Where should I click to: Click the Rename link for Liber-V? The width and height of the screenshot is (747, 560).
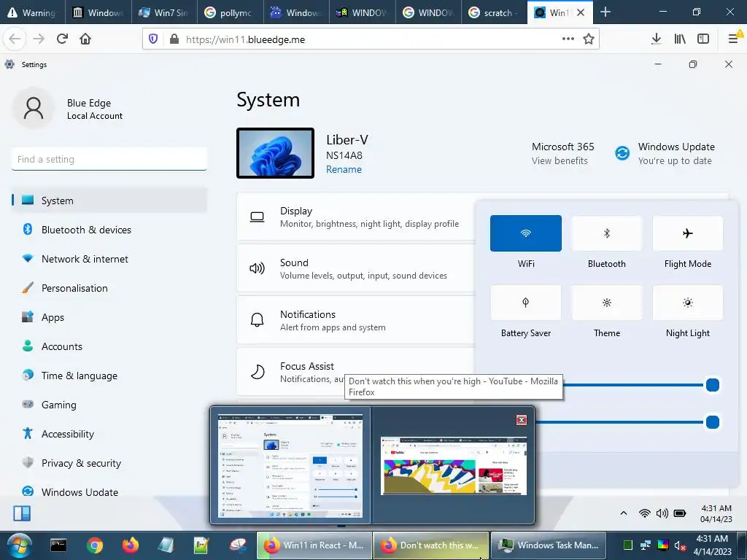pos(344,169)
